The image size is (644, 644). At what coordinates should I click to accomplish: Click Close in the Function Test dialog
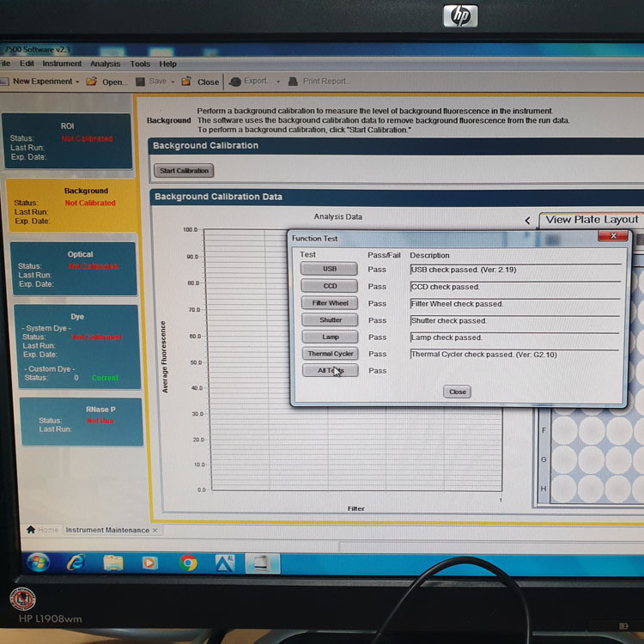point(457,392)
